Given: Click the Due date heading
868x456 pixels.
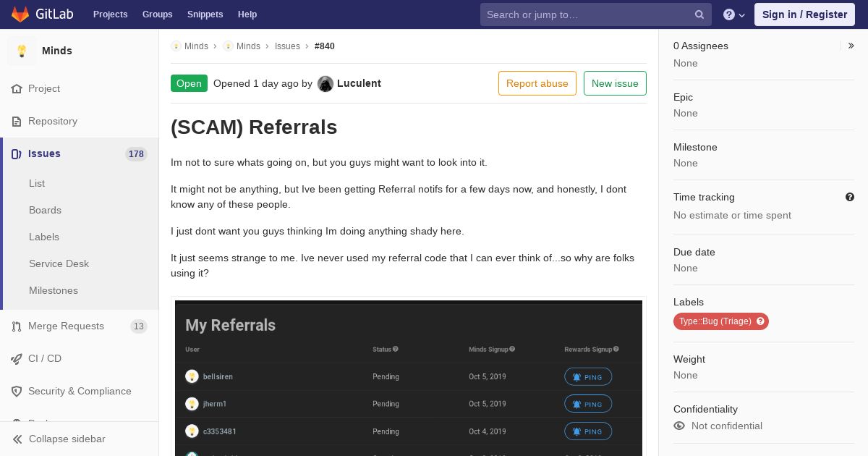Looking at the screenshot, I should [x=694, y=252].
